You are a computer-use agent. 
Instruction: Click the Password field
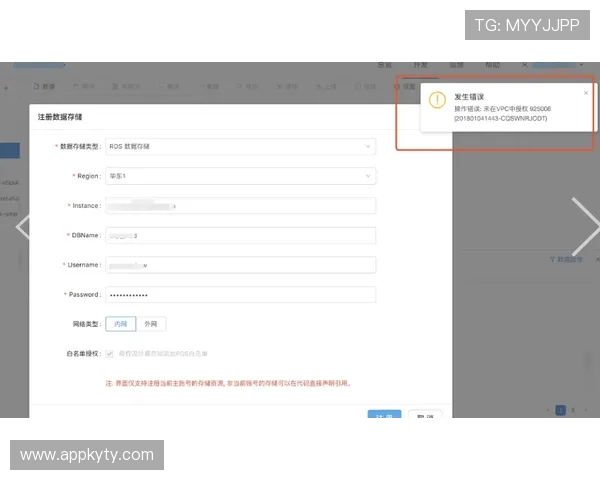click(x=240, y=295)
